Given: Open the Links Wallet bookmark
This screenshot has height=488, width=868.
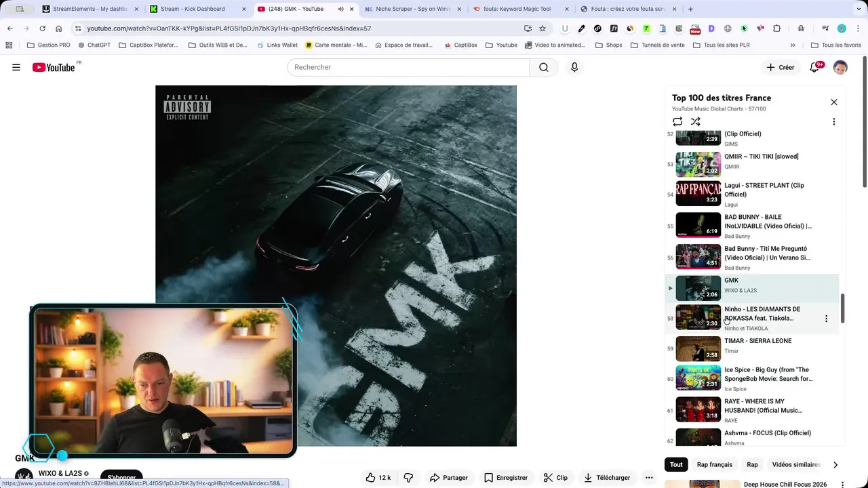Looking at the screenshot, I should tap(277, 45).
